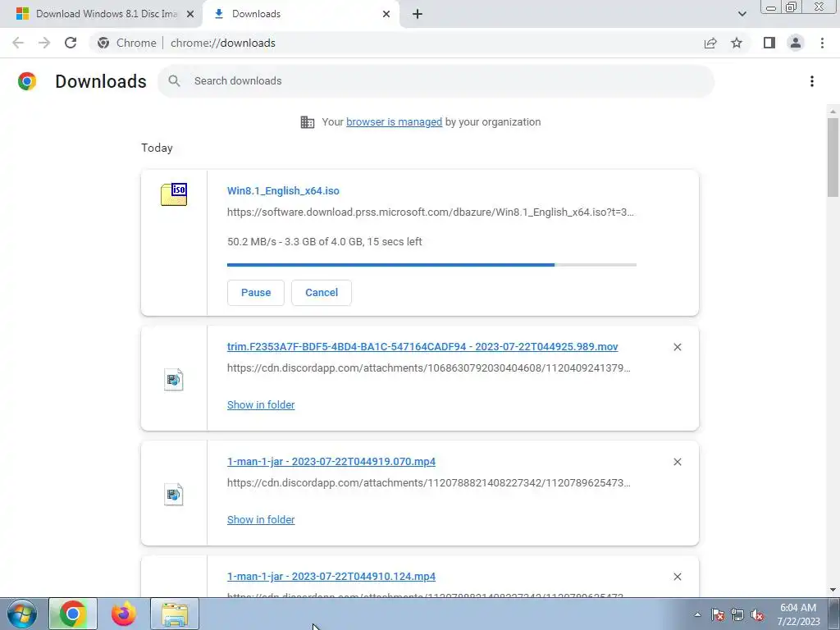Screen dimensions: 840x630
Task: Remove 1-man-1-jar 044919.070.mp4 from list
Action: pos(677,462)
